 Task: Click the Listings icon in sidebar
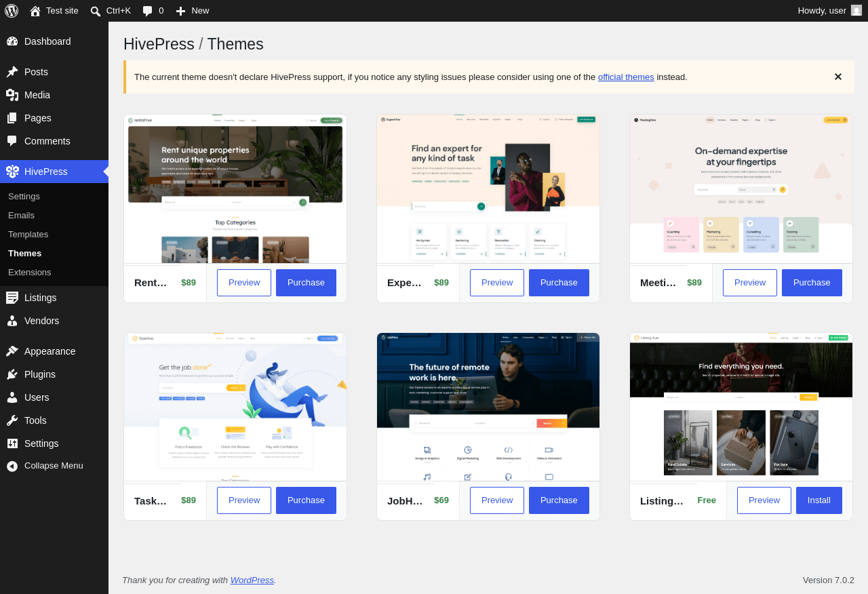[12, 298]
